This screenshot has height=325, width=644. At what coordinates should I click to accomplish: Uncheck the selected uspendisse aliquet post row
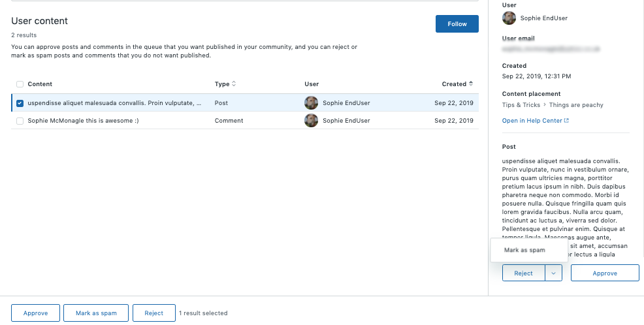tap(20, 103)
